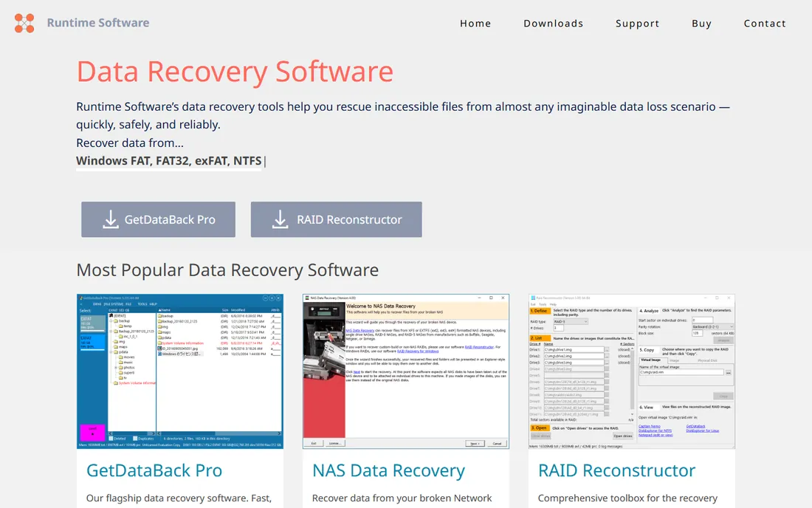
Task: Click 'Our flagship data recovery software' description
Action: (179, 498)
